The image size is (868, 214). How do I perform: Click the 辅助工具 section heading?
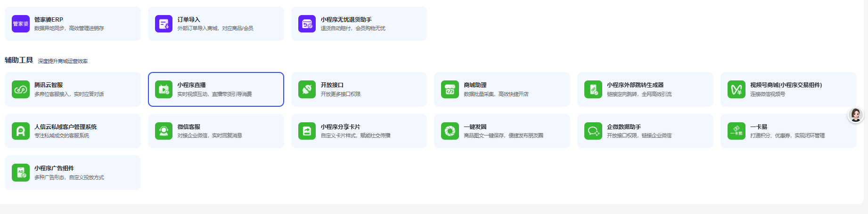19,60
